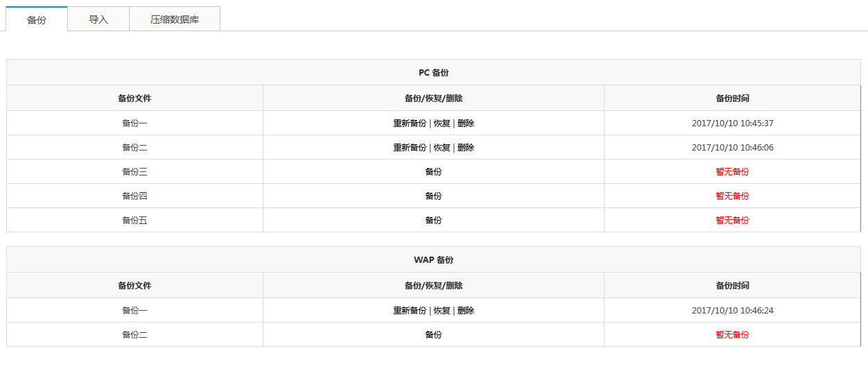Viewport: 868px width, 369px height.
Task: Click the PC 备份 table header
Action: pos(434,72)
